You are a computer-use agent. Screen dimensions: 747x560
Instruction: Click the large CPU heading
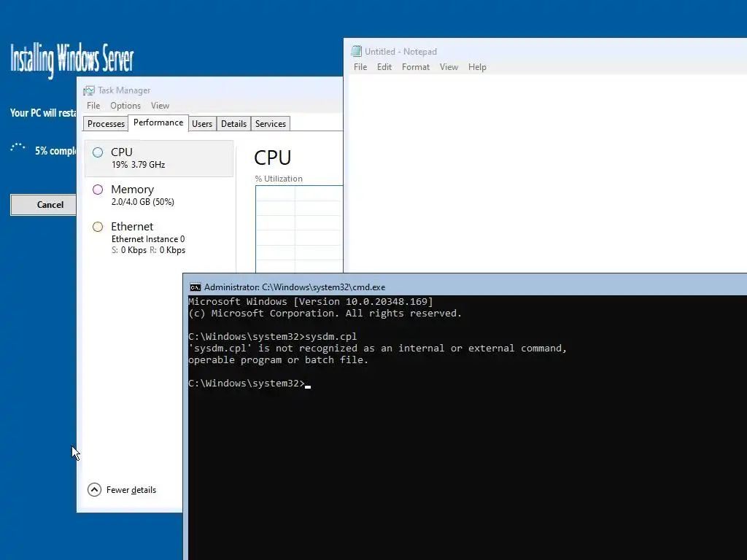pos(273,157)
